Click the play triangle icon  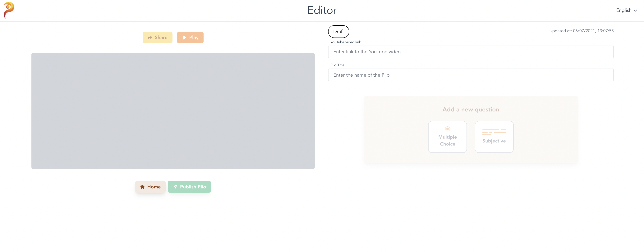click(x=184, y=38)
